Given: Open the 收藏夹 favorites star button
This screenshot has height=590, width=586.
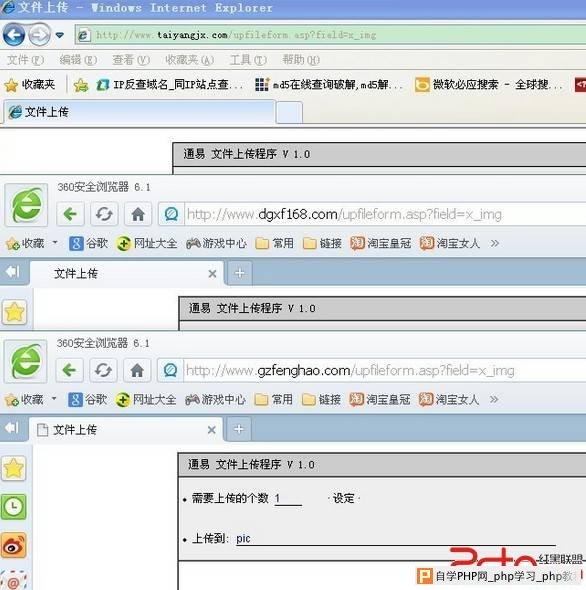Looking at the screenshot, I should point(30,85).
